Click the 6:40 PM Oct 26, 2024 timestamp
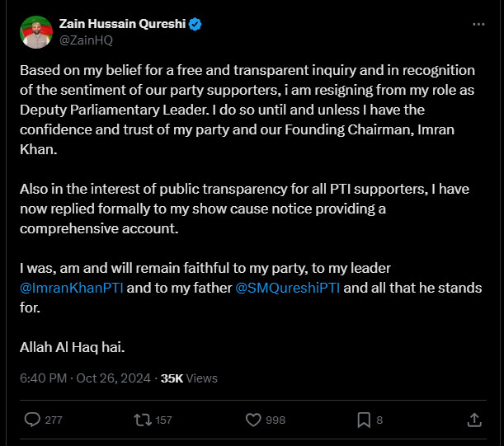This screenshot has width=504, height=446. [x=85, y=378]
